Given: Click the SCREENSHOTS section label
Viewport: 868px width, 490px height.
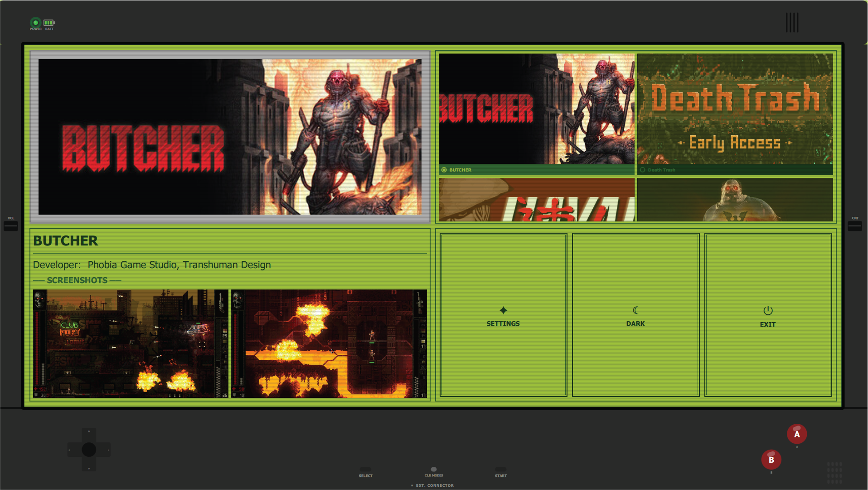Looking at the screenshot, I should tap(77, 280).
